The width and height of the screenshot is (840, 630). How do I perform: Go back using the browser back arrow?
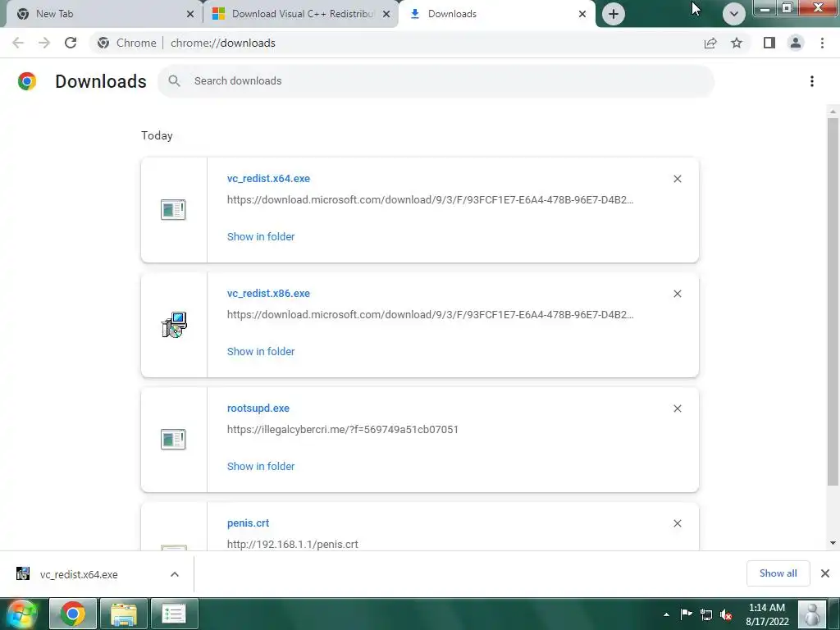coord(18,43)
